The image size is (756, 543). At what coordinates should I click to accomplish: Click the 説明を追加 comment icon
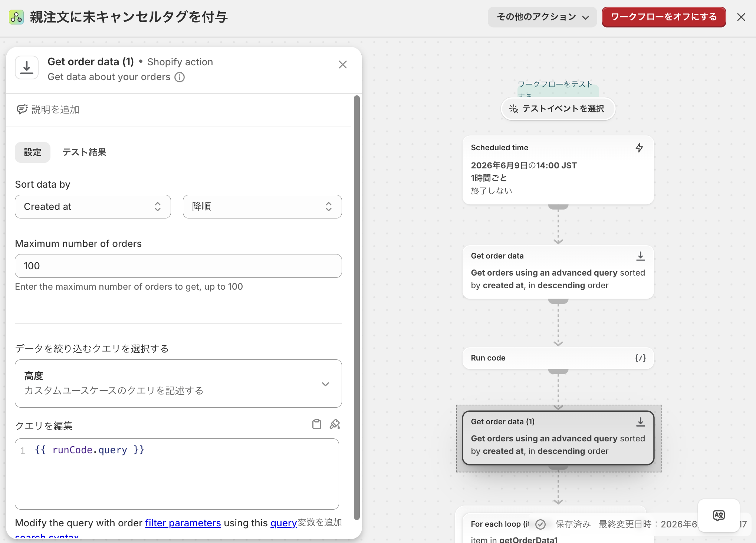click(x=22, y=109)
